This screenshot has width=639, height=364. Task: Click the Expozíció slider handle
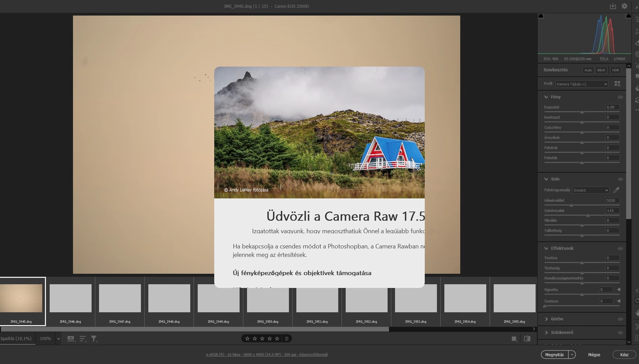tap(582, 112)
